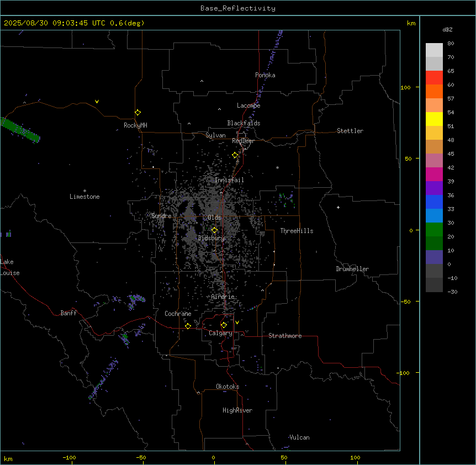
Task: Click the yellow marker south of RedDeer
Action: [x=235, y=155]
